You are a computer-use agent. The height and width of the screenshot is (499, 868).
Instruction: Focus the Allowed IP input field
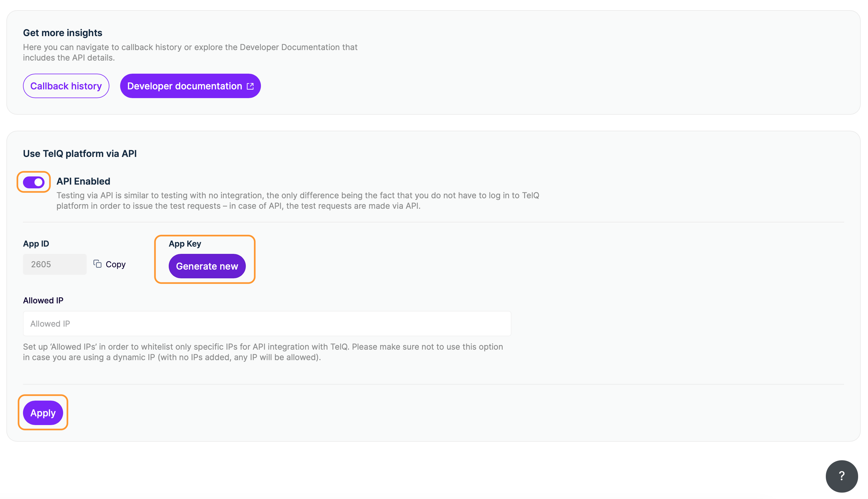coord(267,323)
